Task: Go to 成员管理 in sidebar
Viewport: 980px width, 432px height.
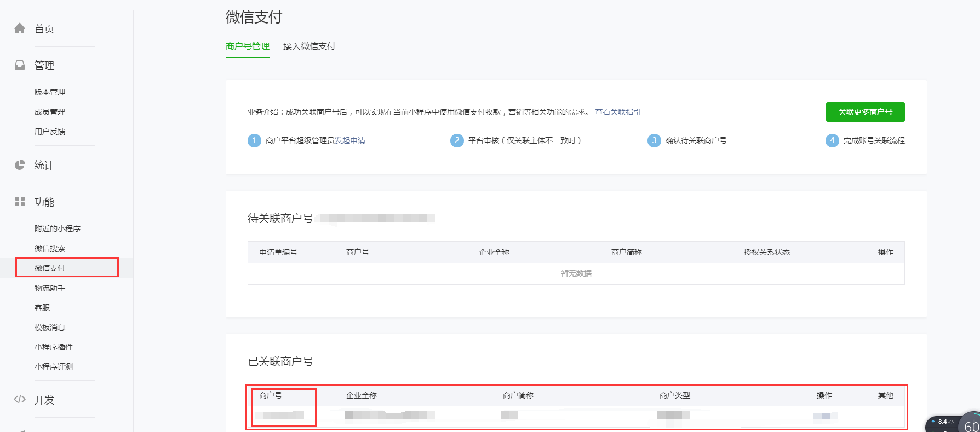Action: tap(50, 112)
